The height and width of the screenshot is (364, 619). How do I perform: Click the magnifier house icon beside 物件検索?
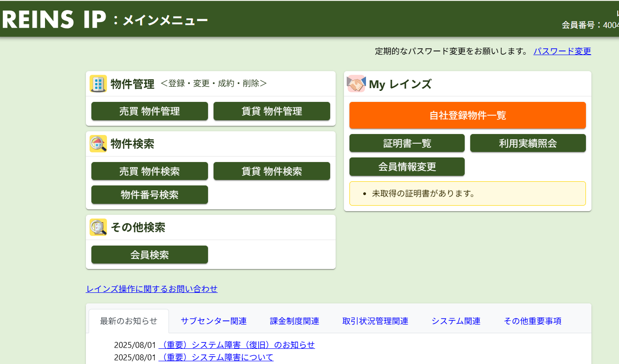[x=98, y=144]
